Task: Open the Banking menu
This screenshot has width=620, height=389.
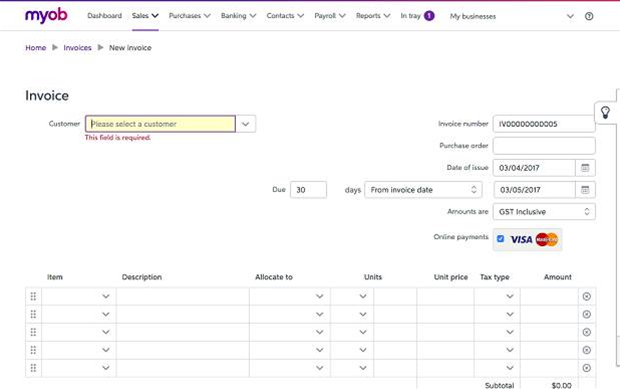Action: coord(238,16)
